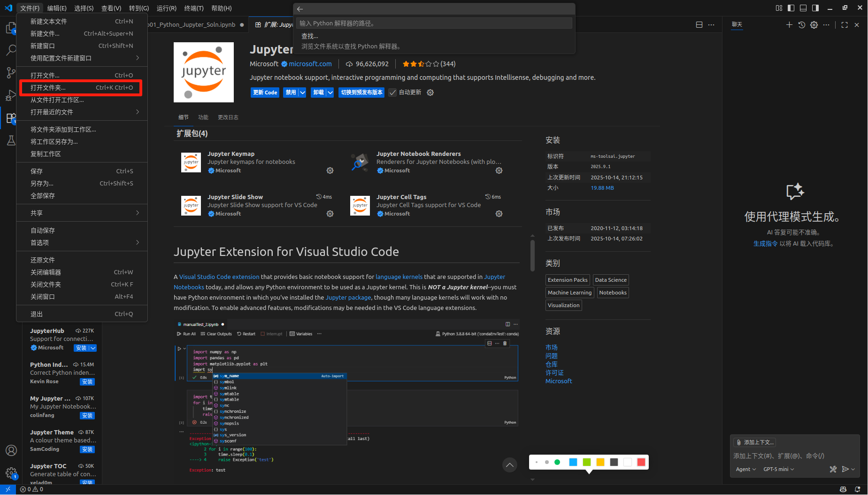Maximize the chat panel
Image resolution: width=868 pixels, height=495 pixels.
click(845, 25)
